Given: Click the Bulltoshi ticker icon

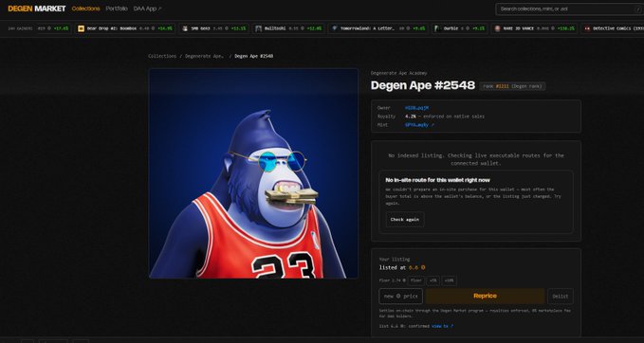Looking at the screenshot, I should pos(258,28).
